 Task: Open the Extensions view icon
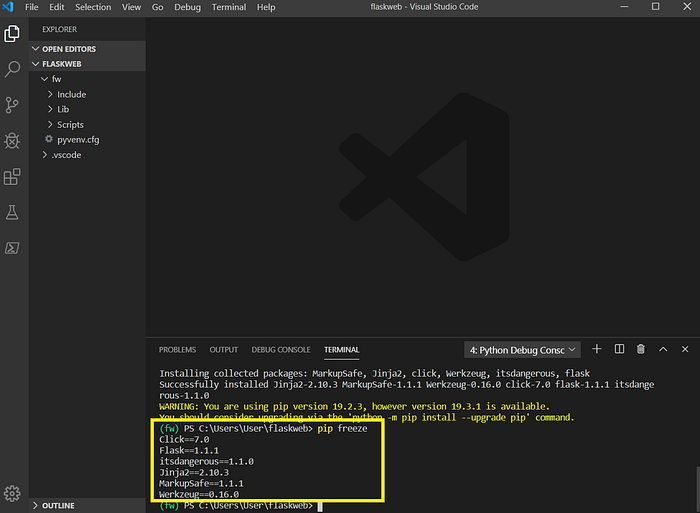[x=12, y=177]
